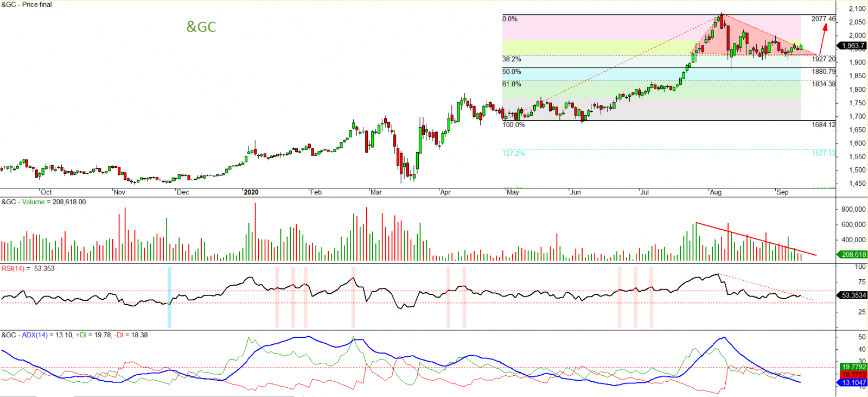Viewport: 868px width, 397px height.
Task: Click the 1,600 price axis label
Action: point(857,143)
